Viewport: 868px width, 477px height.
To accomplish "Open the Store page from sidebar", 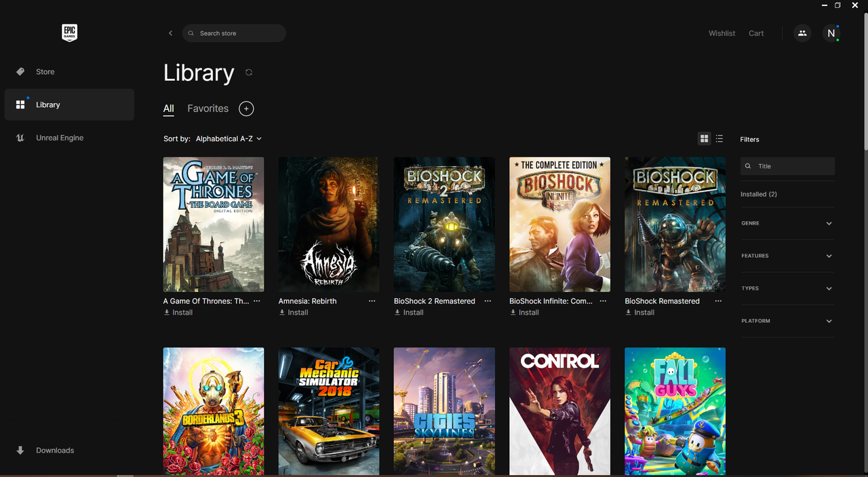I will click(69, 71).
